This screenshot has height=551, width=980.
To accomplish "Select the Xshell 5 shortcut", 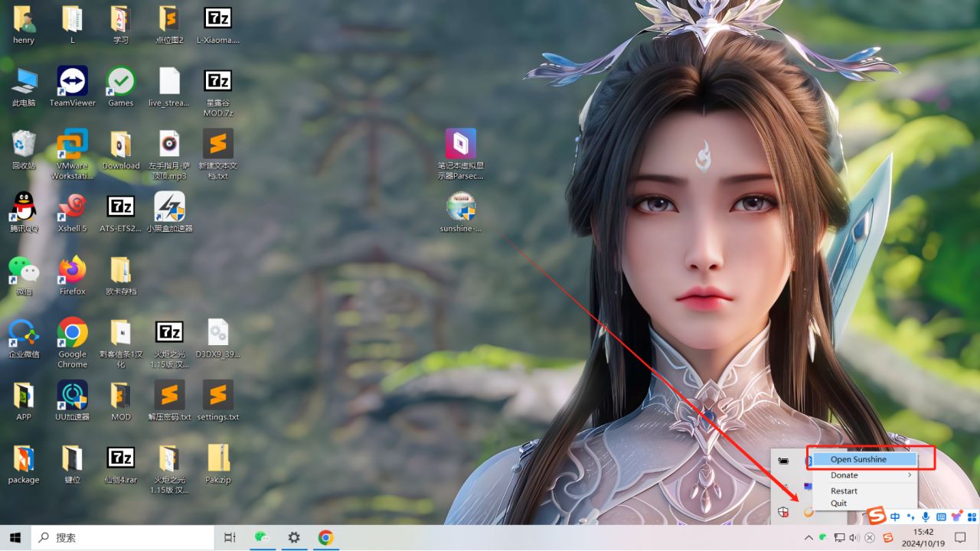I will (x=73, y=213).
